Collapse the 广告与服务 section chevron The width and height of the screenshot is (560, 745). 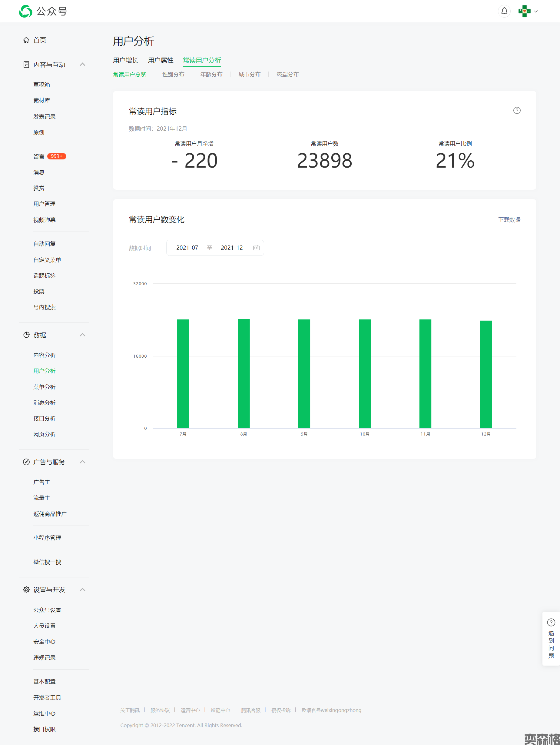point(82,462)
